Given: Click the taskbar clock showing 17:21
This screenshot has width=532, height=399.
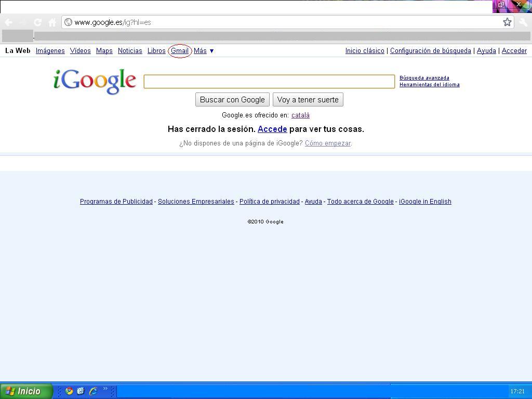Looking at the screenshot, I should pos(517,391).
